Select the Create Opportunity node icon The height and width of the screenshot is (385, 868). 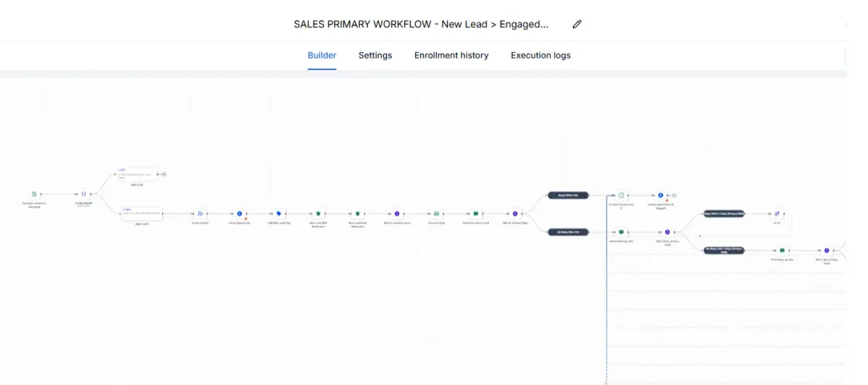click(x=239, y=213)
